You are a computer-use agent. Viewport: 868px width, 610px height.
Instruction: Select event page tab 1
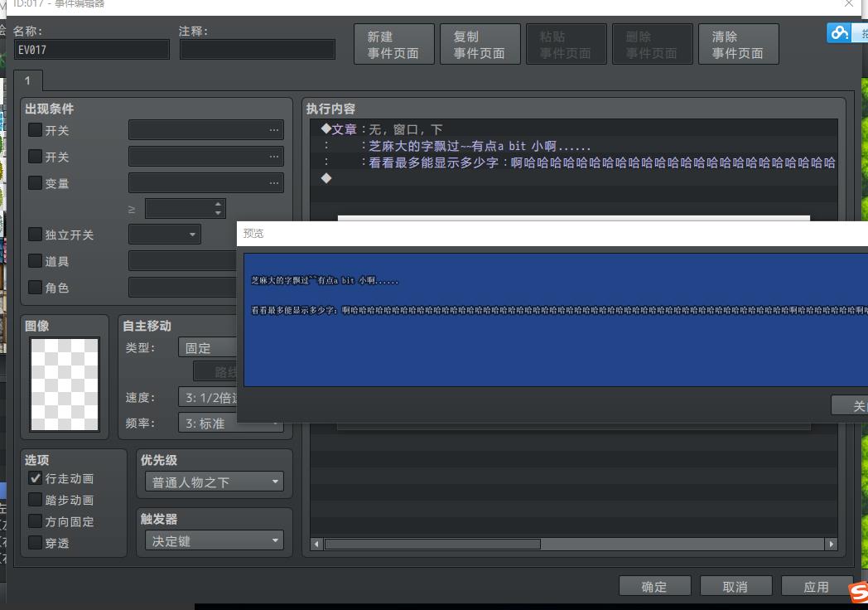(27, 81)
